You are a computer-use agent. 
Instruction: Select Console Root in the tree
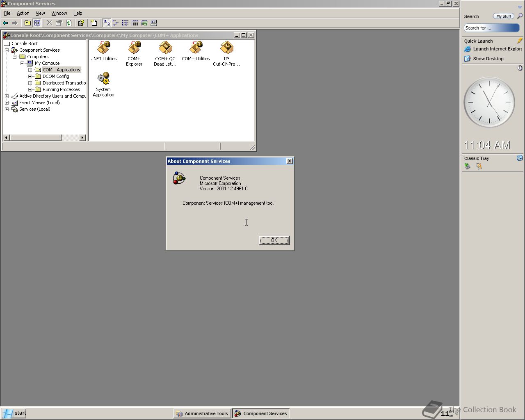pyautogui.click(x=25, y=43)
